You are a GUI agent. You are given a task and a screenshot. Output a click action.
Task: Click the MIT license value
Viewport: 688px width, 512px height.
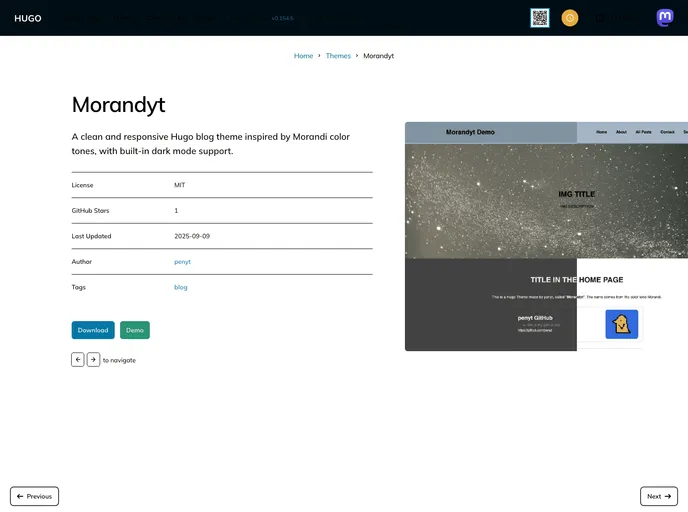180,185
